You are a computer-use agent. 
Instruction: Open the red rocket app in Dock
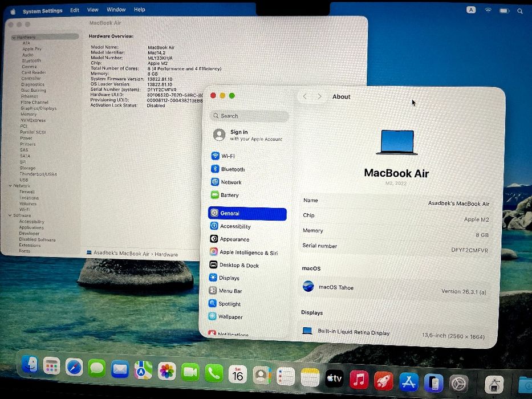(383, 380)
